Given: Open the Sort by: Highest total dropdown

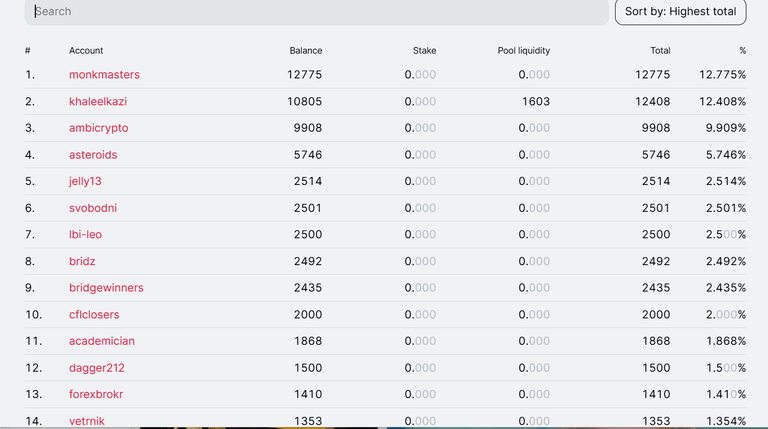Looking at the screenshot, I should tap(680, 11).
